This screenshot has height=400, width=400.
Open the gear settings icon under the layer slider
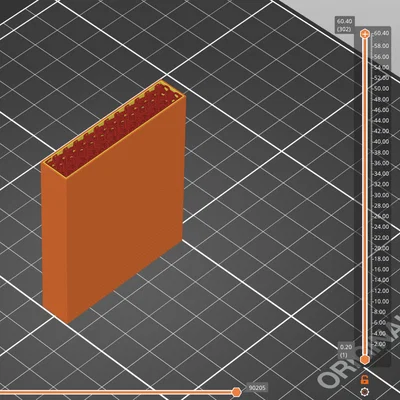365,392
